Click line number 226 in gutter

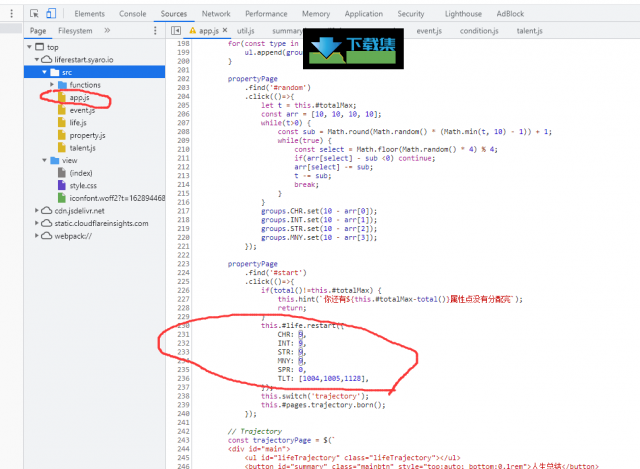pos(183,290)
